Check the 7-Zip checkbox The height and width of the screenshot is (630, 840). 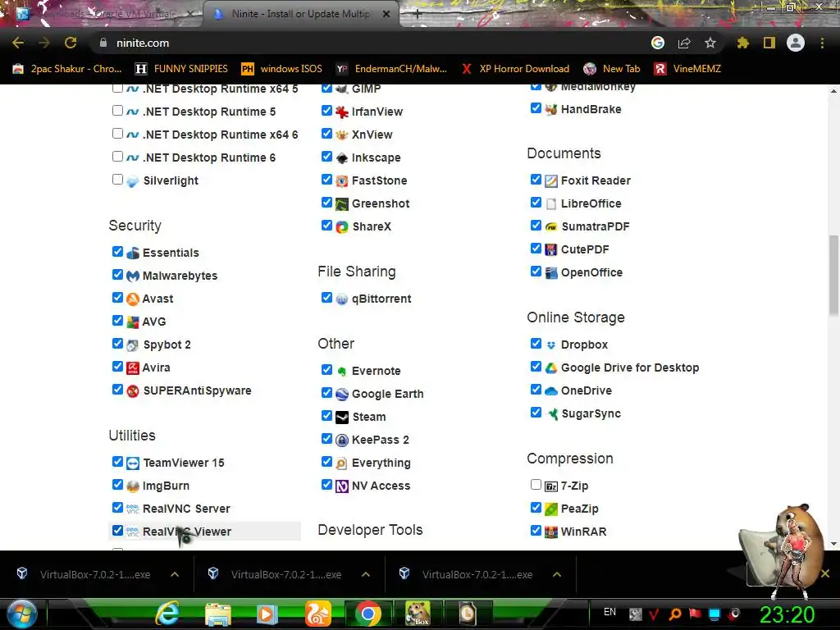click(536, 484)
